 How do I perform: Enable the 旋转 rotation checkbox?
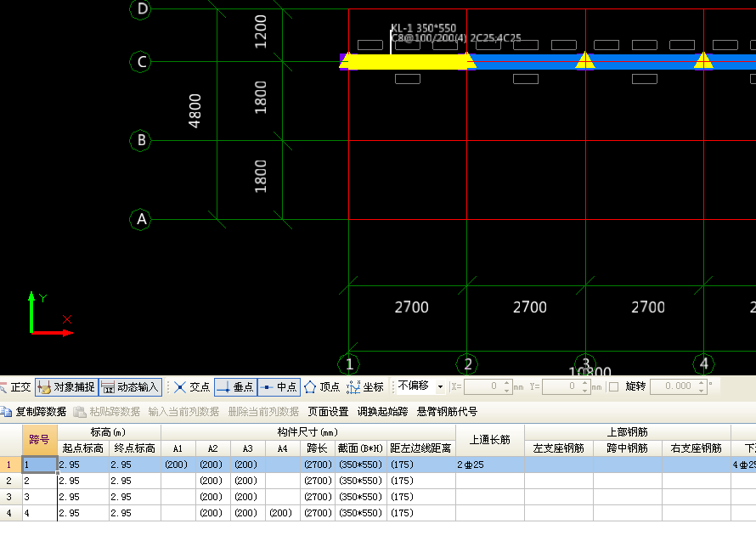(x=613, y=387)
